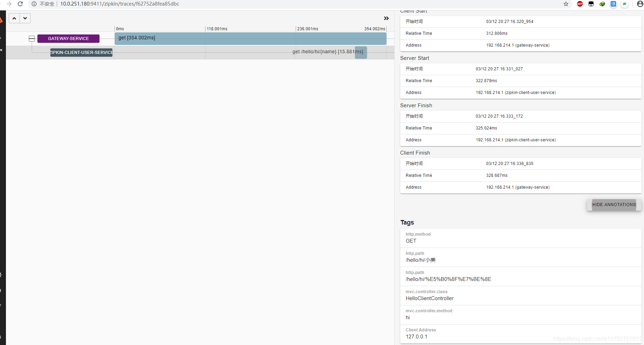
Task: Move to the next span with down arrow
Action: [25, 18]
